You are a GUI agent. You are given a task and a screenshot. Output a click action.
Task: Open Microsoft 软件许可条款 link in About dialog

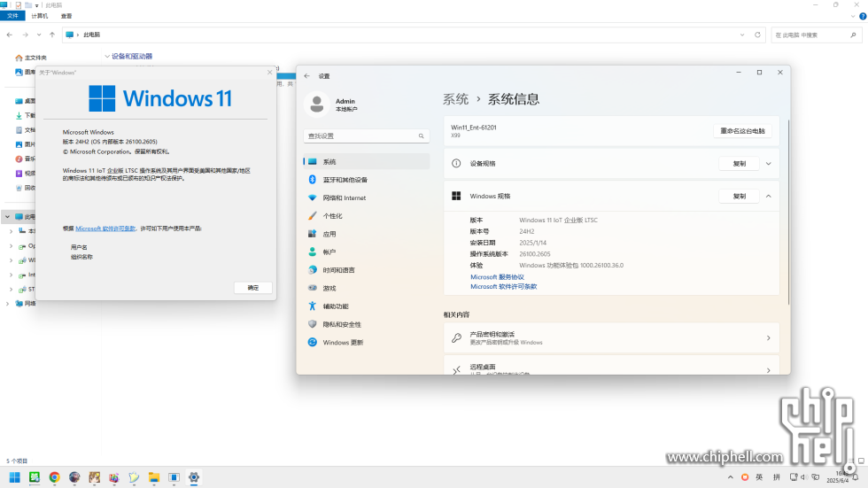[105, 229]
